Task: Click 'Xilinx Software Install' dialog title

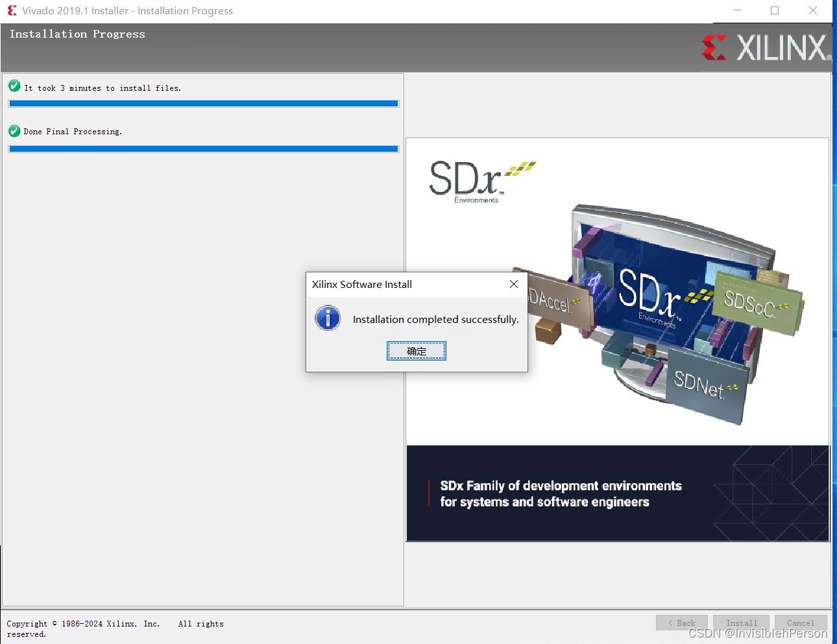Action: 361,284
